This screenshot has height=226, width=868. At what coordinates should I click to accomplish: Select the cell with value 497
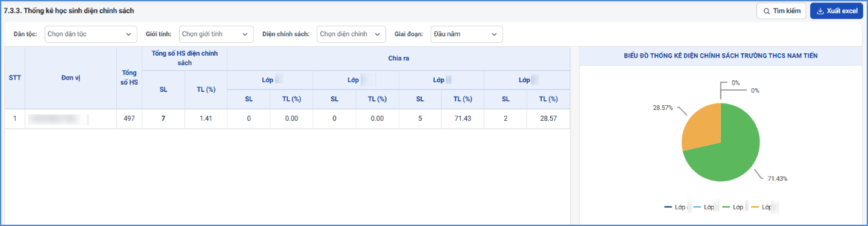coord(129,118)
